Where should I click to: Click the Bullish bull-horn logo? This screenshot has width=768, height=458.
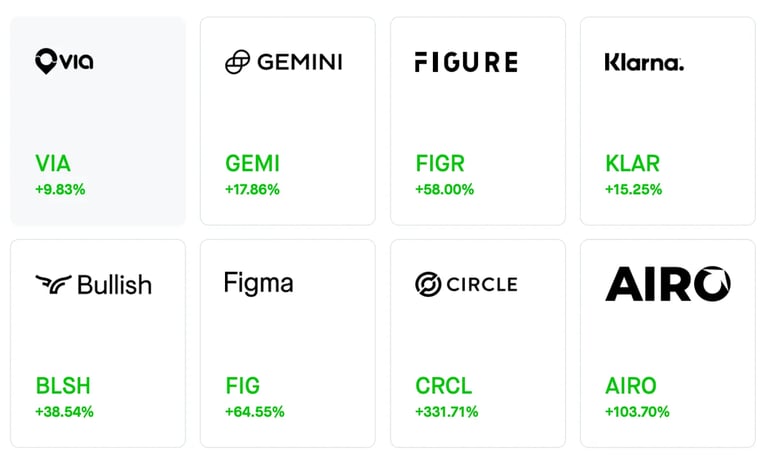[53, 284]
